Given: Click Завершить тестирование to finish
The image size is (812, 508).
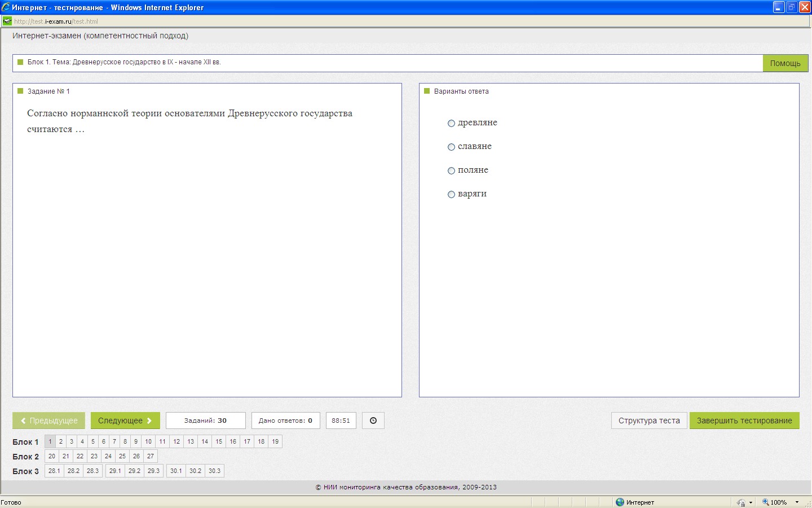Looking at the screenshot, I should pos(744,421).
